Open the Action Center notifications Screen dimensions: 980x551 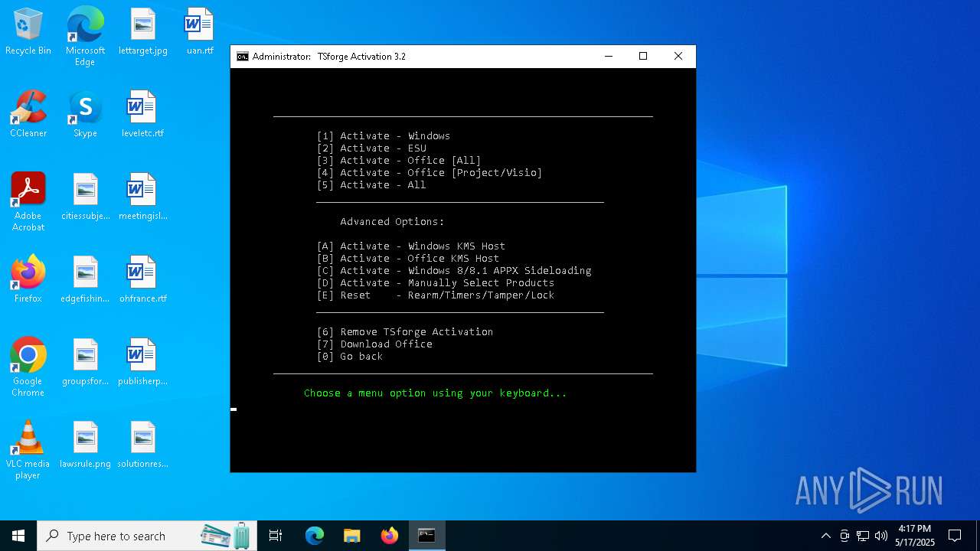pyautogui.click(x=955, y=536)
